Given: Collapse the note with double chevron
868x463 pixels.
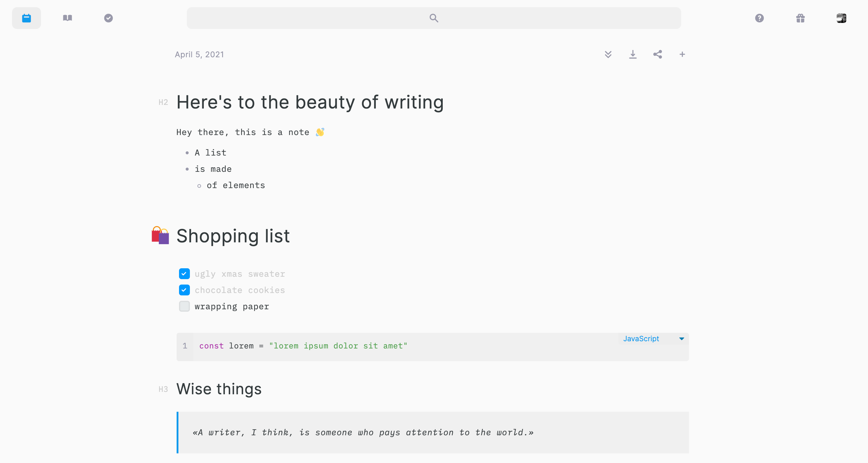Looking at the screenshot, I should 608,54.
